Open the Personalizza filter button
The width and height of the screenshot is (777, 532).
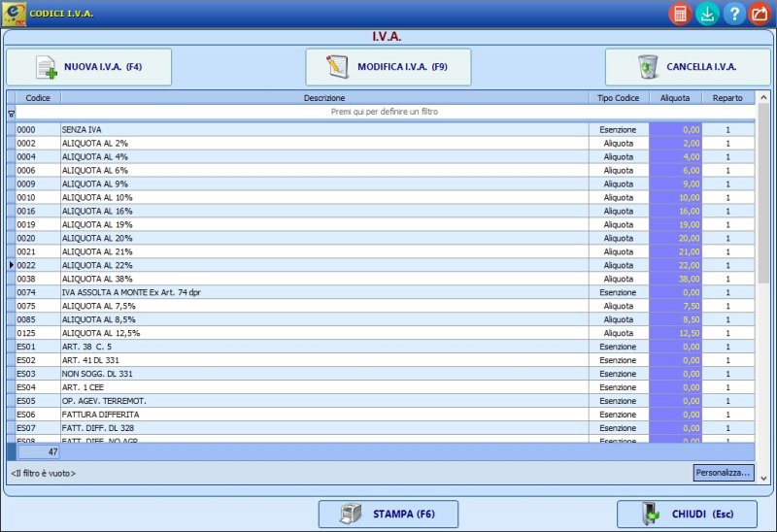[724, 473]
